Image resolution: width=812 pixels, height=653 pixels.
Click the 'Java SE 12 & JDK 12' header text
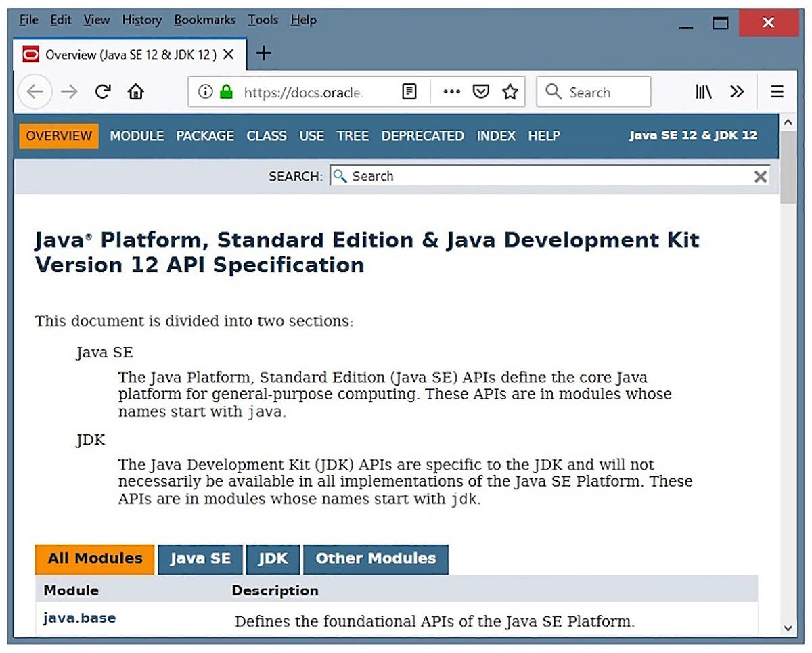(693, 136)
